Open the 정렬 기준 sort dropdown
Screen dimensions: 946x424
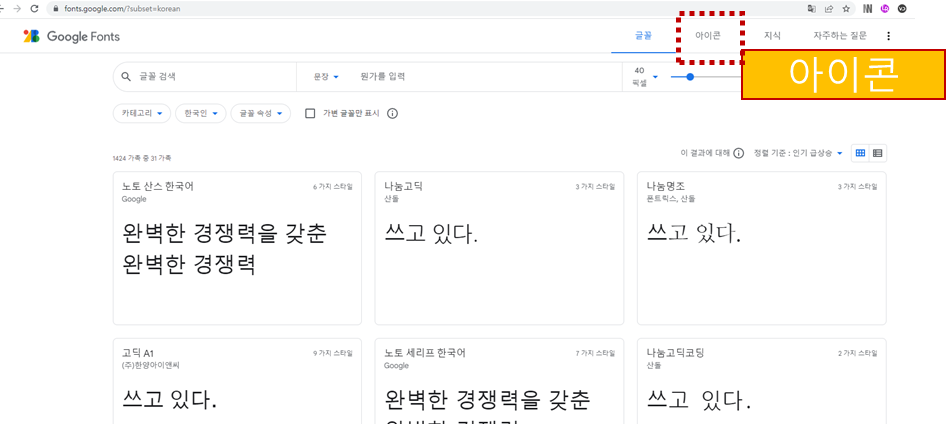coord(798,153)
